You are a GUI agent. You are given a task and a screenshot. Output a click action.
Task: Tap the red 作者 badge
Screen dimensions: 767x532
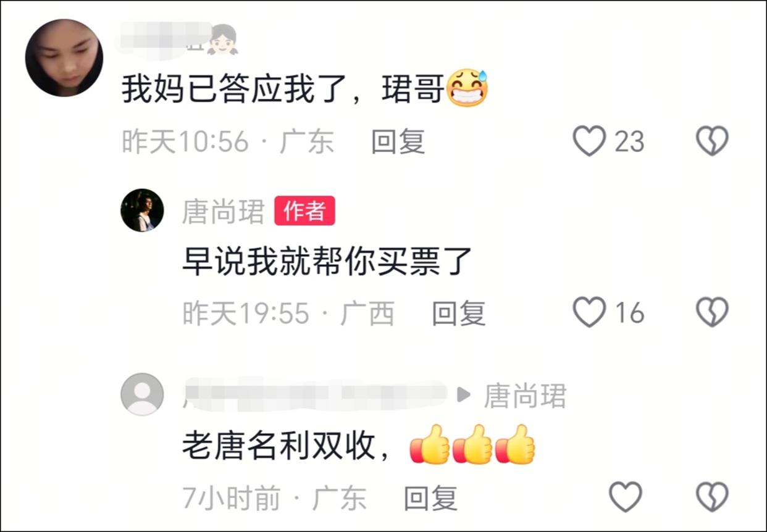304,211
